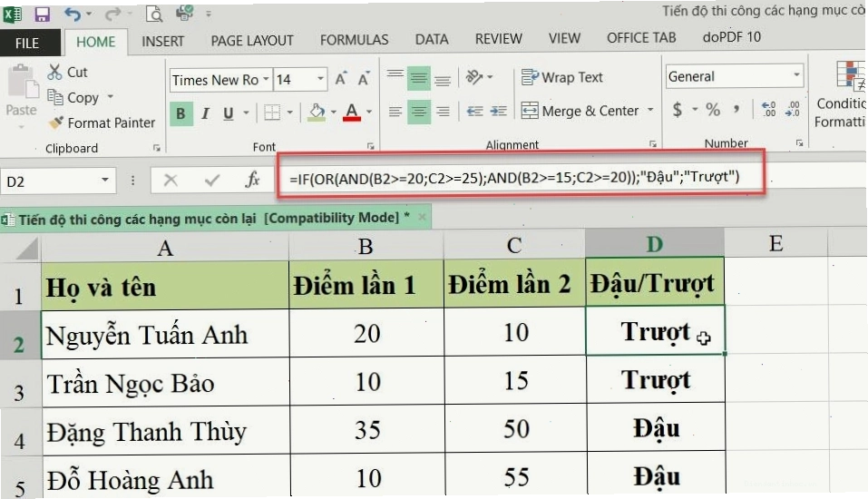Decrease the indent
Viewport: 868px width, 499px height.
pyautogui.click(x=474, y=112)
